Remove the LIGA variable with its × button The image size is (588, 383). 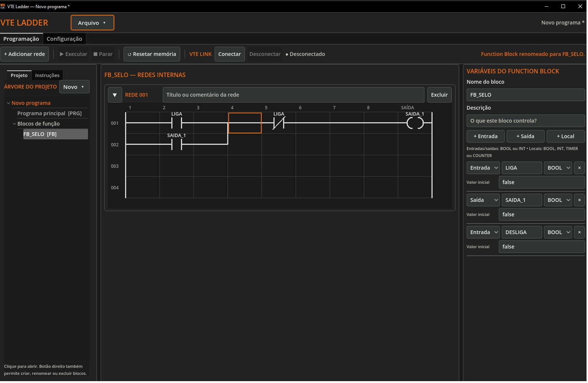579,168
